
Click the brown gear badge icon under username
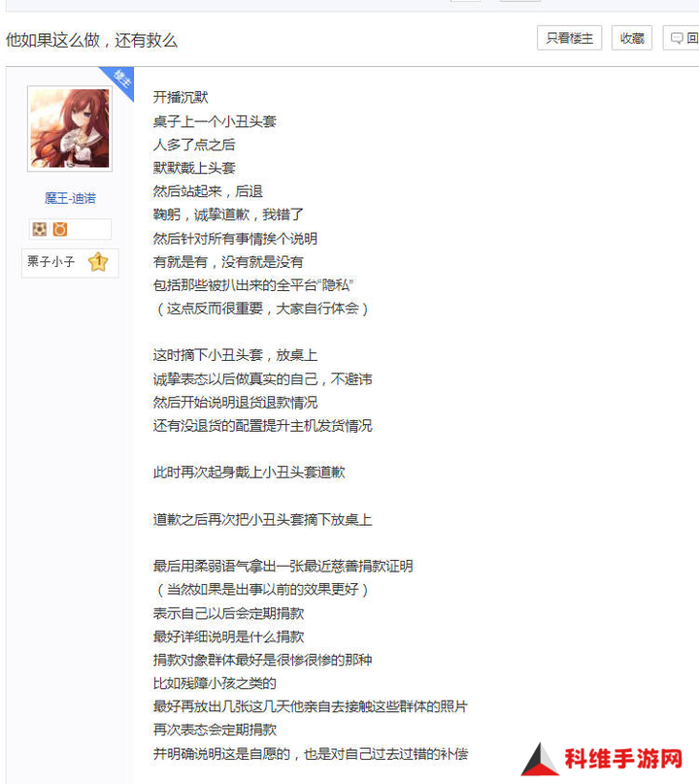(39, 230)
